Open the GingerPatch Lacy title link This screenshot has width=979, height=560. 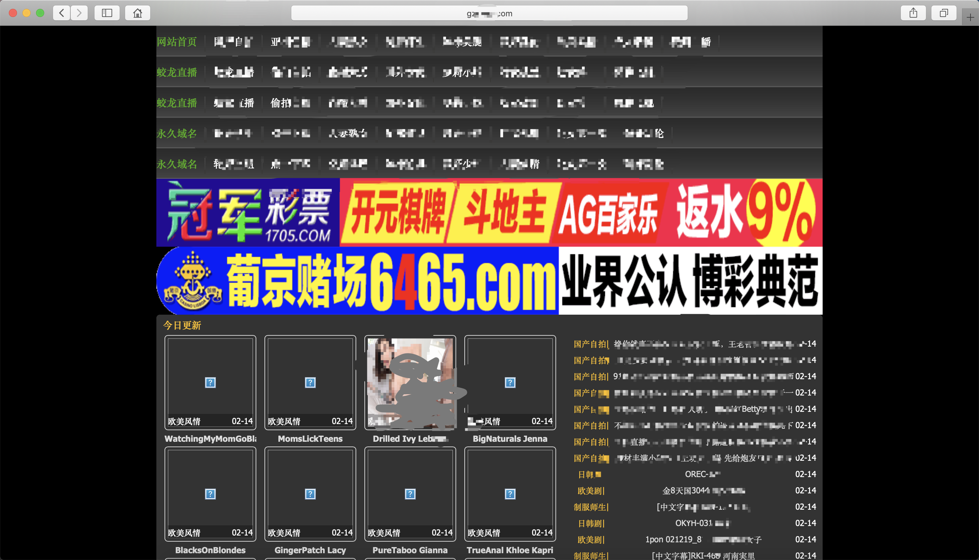point(310,550)
